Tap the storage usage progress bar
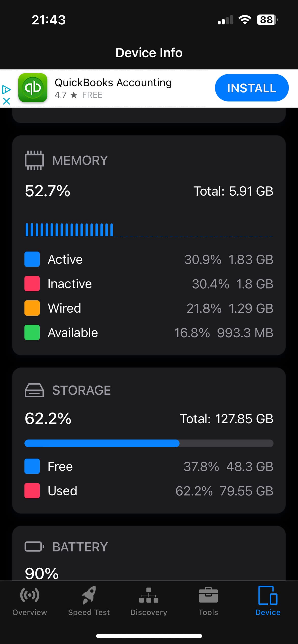 149,443
